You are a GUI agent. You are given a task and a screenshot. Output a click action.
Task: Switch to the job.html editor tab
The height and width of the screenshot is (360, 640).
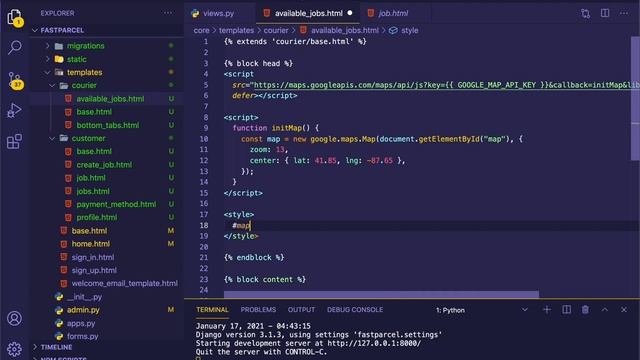[x=393, y=13]
